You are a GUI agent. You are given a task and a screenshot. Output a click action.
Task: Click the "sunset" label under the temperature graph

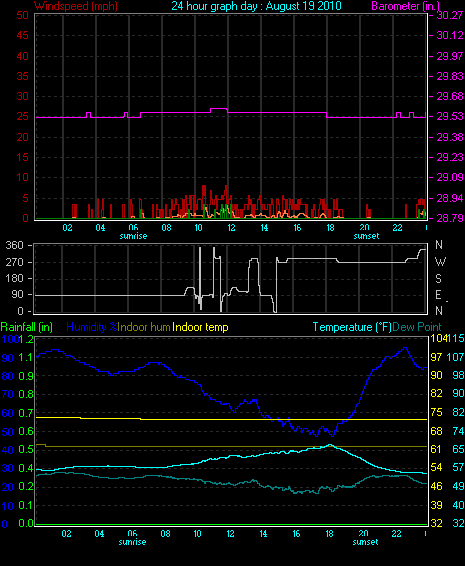coord(365,542)
